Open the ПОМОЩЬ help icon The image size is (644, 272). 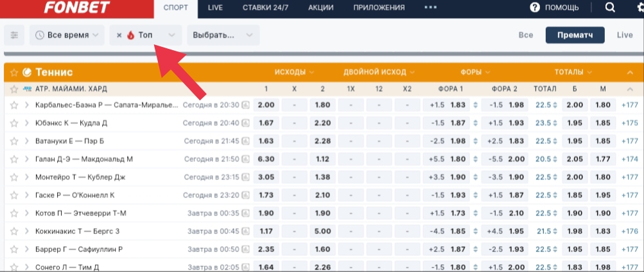click(x=535, y=8)
